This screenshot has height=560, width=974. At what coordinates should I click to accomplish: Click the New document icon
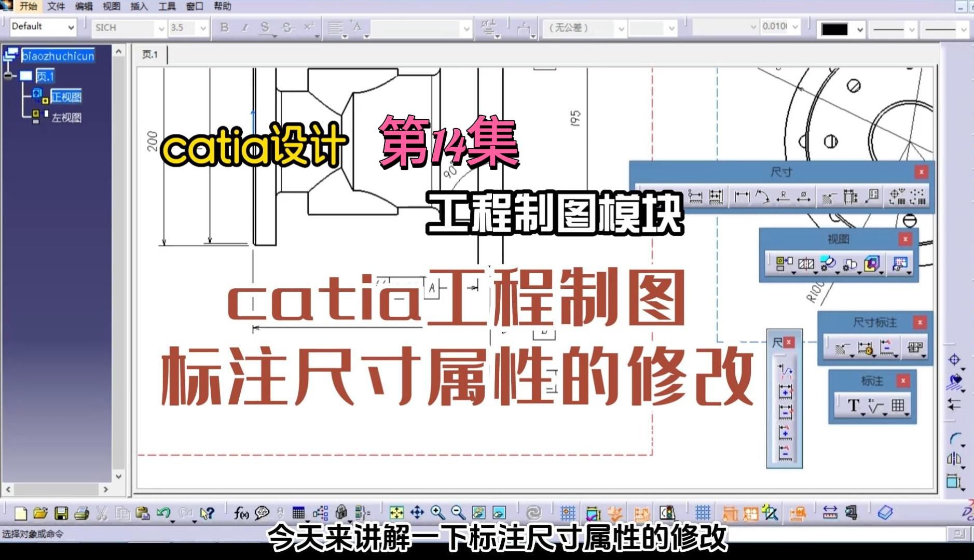coord(20,513)
